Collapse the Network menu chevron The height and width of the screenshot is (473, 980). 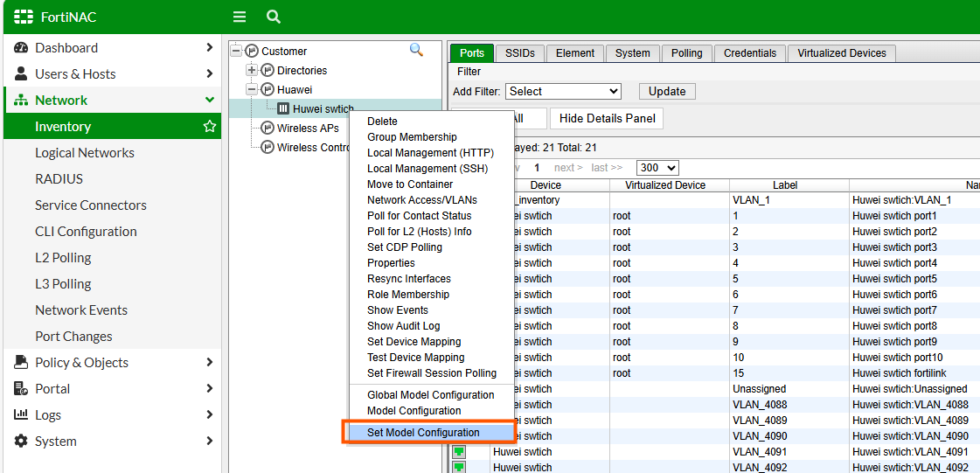pyautogui.click(x=210, y=101)
